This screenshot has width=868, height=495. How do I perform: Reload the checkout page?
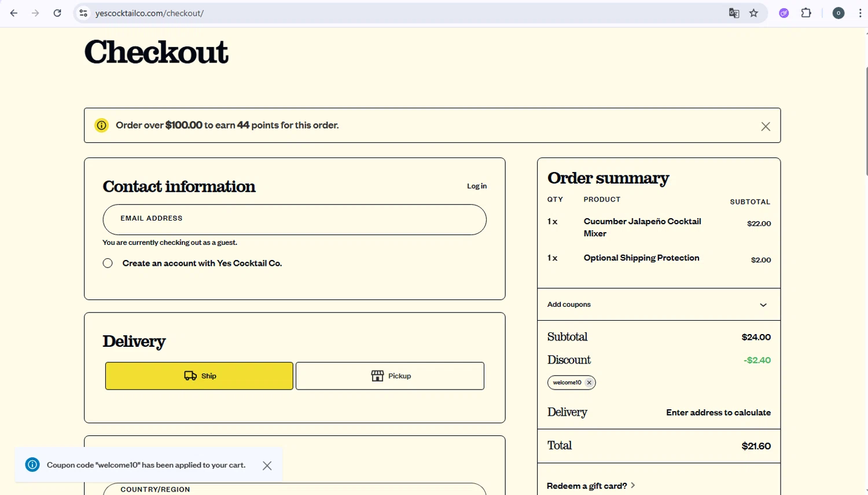(57, 13)
